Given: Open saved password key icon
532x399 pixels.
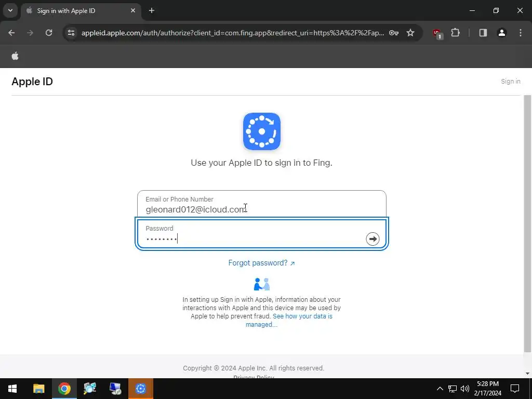Looking at the screenshot, I should coord(394,33).
